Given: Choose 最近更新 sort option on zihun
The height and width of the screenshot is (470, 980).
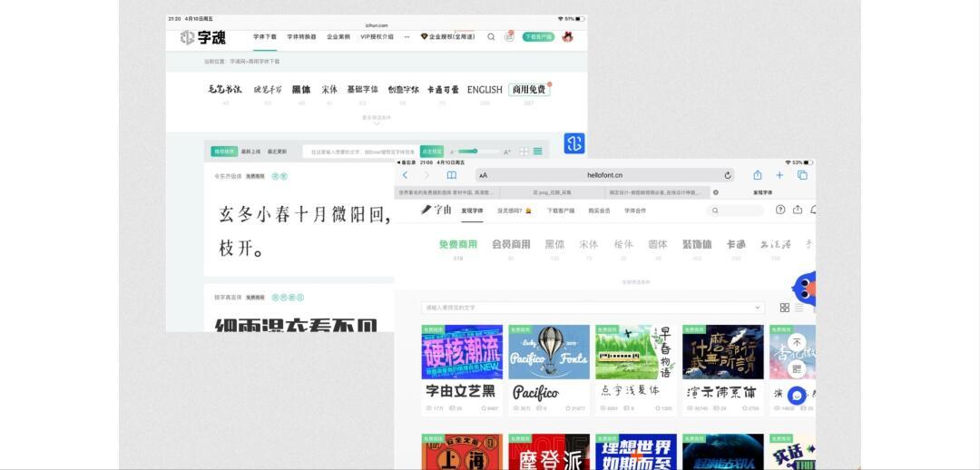Looking at the screenshot, I should click(277, 152).
